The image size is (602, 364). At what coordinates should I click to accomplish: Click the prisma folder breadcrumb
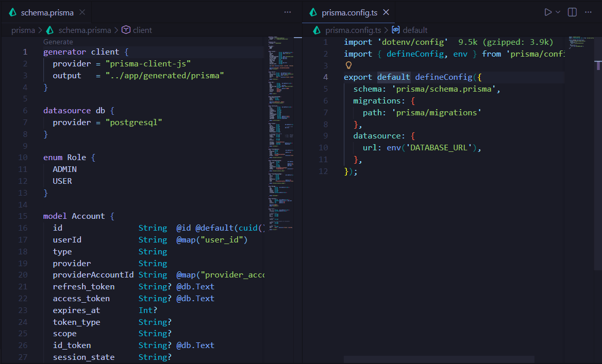(x=23, y=30)
